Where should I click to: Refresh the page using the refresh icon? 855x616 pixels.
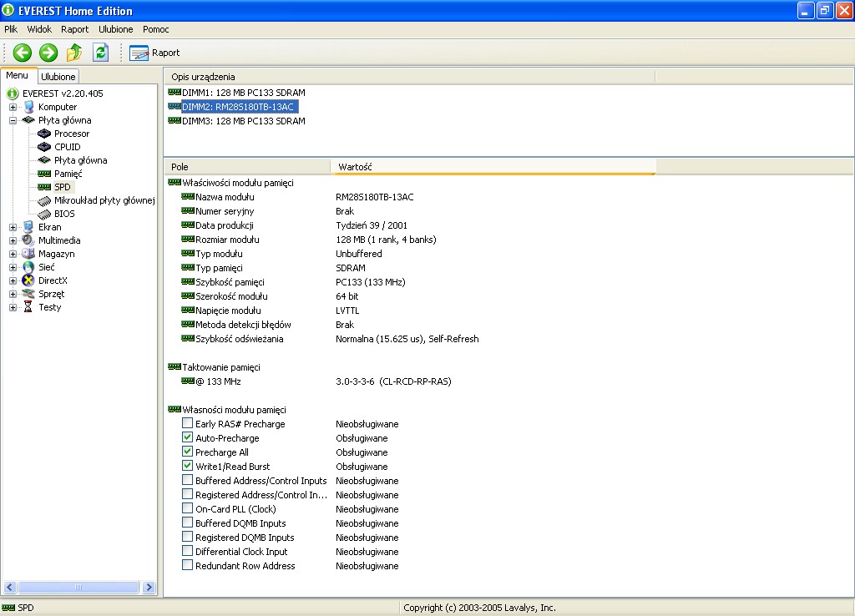click(101, 53)
